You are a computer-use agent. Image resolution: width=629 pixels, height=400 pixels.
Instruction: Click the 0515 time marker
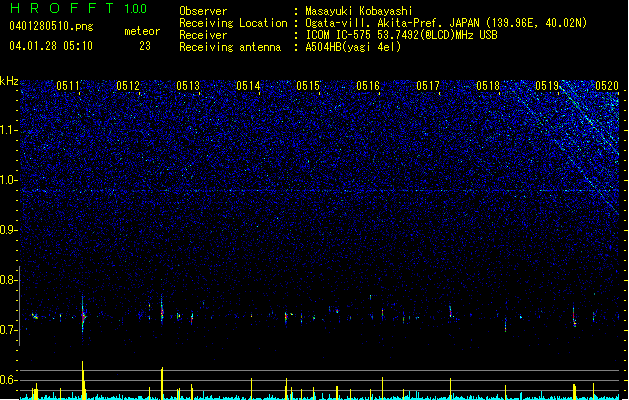pyautogui.click(x=308, y=85)
